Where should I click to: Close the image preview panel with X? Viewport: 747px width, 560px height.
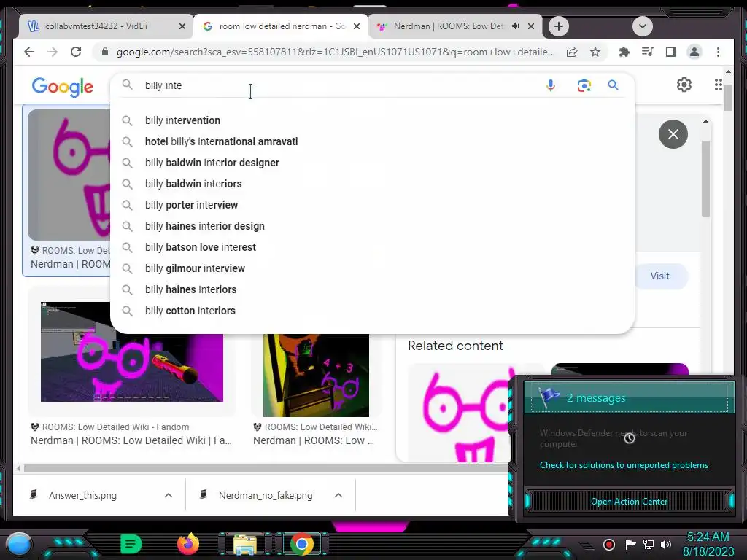673,134
